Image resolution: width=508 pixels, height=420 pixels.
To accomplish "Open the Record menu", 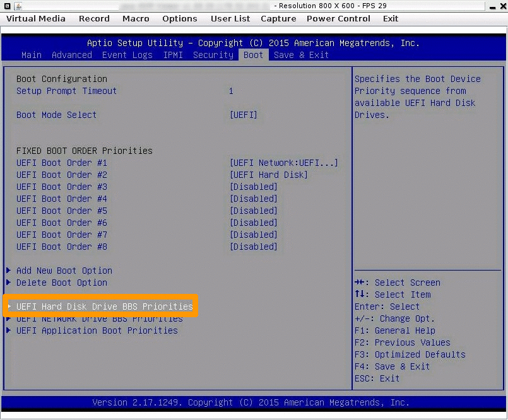I will click(94, 19).
